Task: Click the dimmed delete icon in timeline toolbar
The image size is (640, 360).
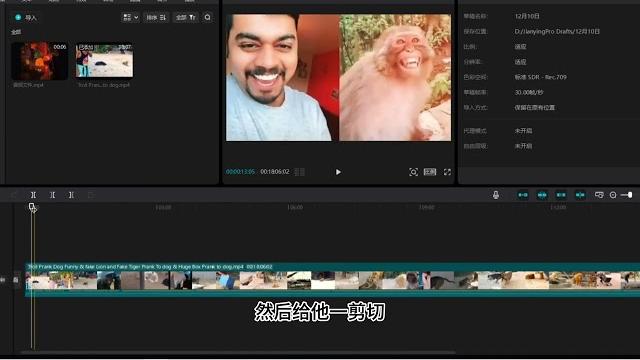Action: click(91, 195)
